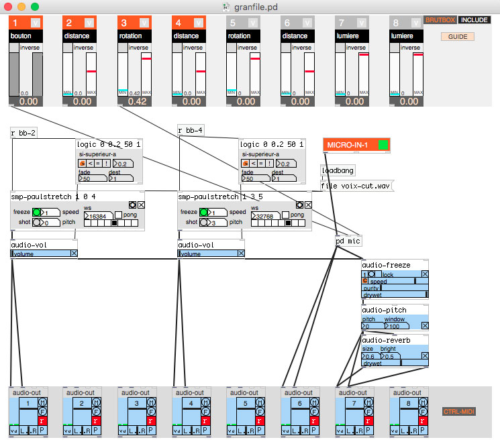The height and width of the screenshot is (448, 500).
Task: Adjust the speed slider in audio-freeze
Action: click(x=399, y=281)
